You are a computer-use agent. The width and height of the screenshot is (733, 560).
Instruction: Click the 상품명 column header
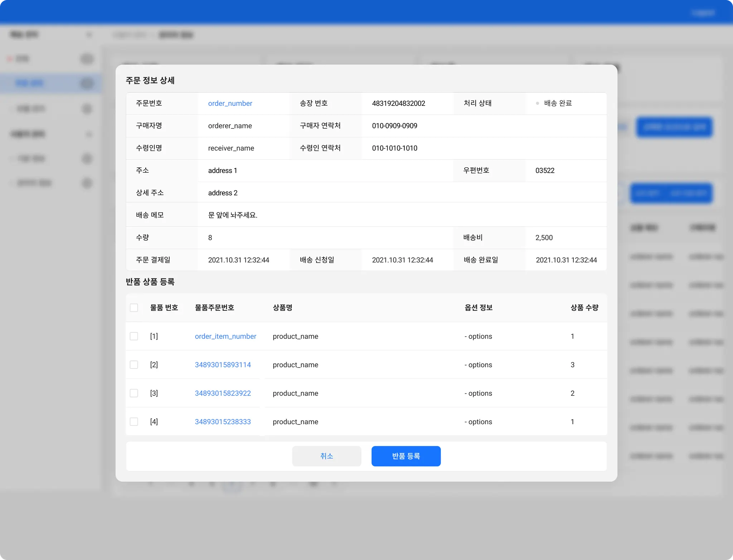tap(282, 308)
